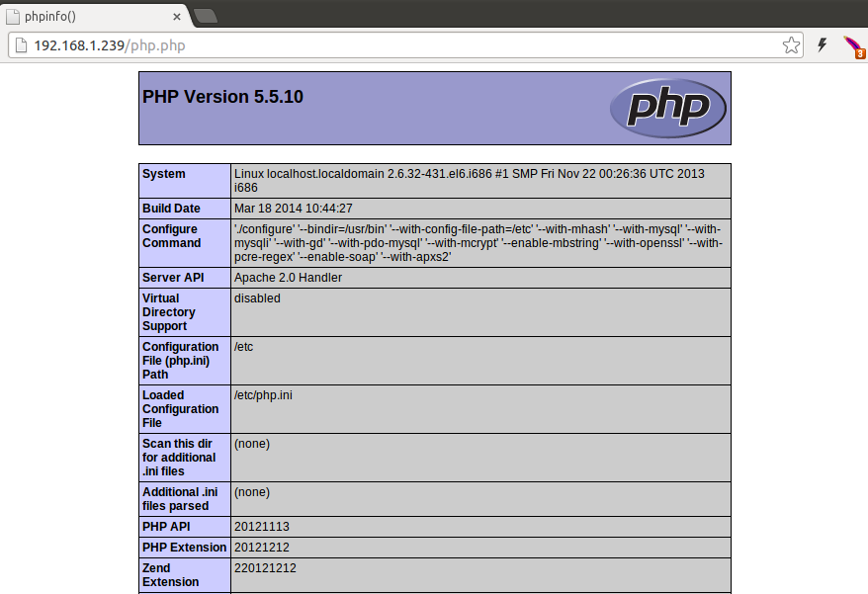Click the /etc/php.ini value
868x594 pixels.
263,395
